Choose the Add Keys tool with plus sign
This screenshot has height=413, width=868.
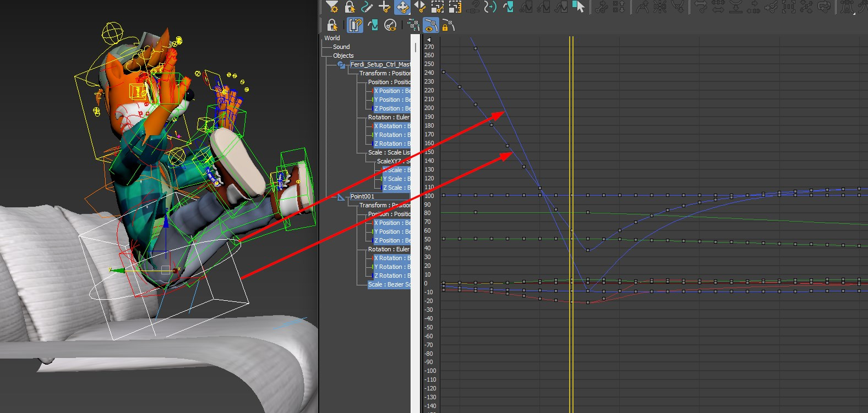(x=385, y=7)
